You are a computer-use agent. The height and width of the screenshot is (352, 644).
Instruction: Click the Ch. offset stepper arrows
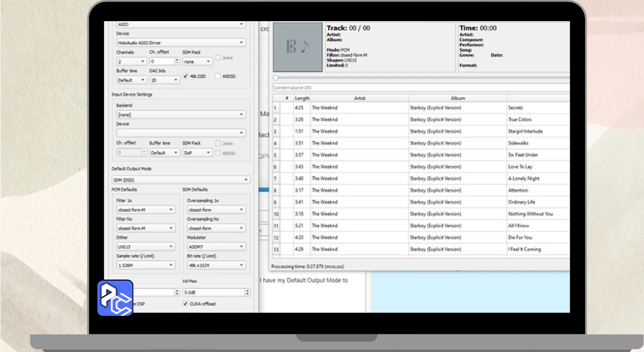pyautogui.click(x=177, y=61)
